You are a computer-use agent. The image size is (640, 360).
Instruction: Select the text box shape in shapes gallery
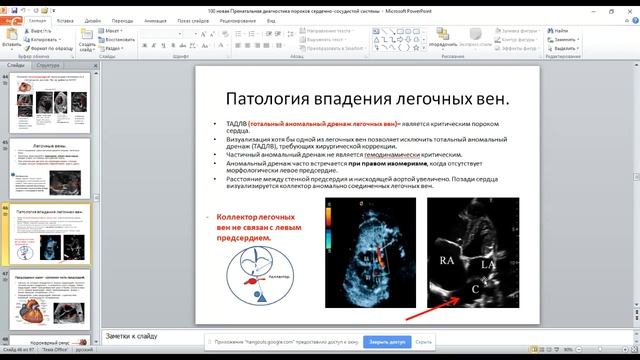[376, 31]
